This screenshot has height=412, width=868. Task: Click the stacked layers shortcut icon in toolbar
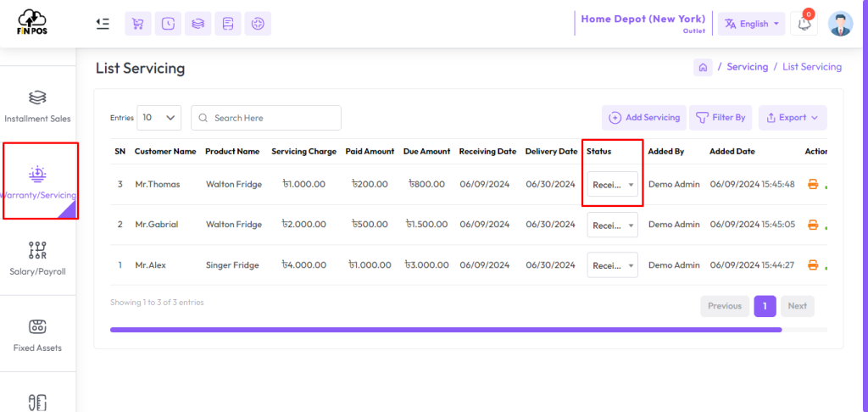click(198, 24)
